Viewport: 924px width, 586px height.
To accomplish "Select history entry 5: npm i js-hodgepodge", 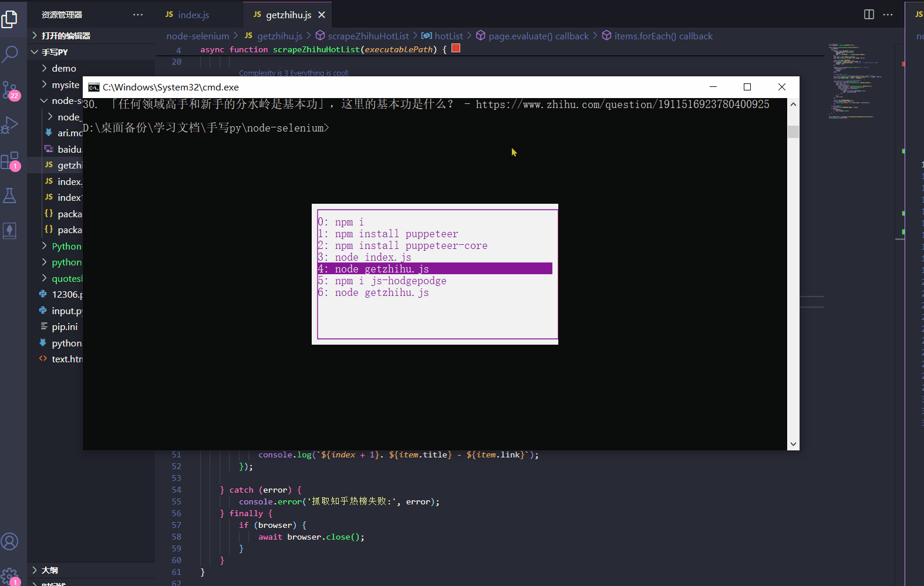I will click(435, 281).
